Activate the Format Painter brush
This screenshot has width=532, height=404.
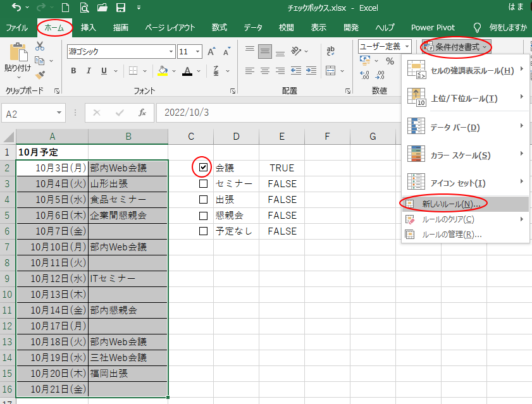[40, 75]
